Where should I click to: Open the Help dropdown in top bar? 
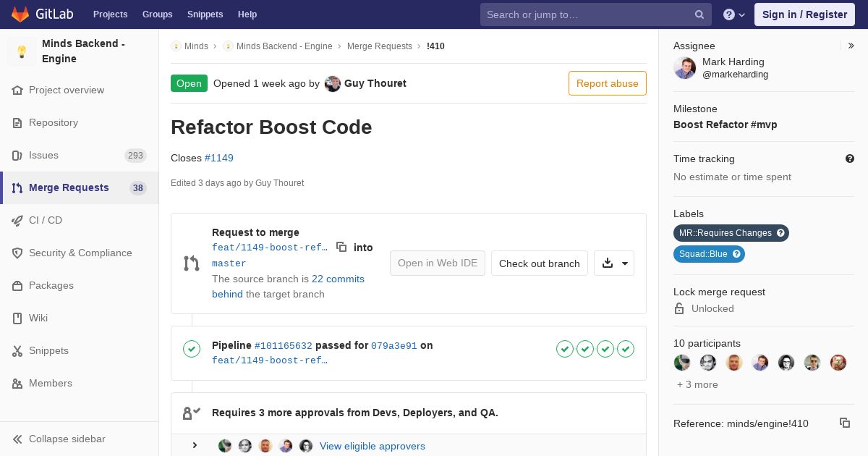(x=734, y=14)
